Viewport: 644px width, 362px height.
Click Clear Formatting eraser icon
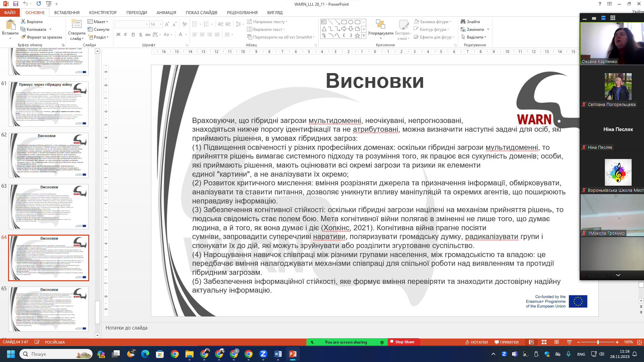184,24
